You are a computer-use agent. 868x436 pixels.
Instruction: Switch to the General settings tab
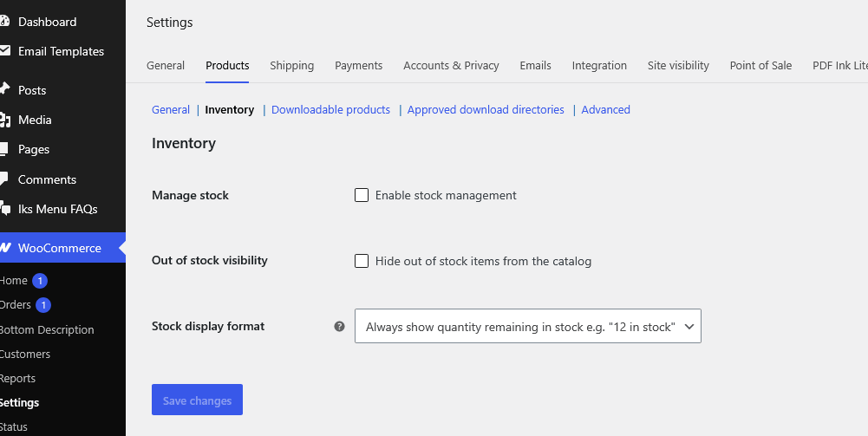166,65
